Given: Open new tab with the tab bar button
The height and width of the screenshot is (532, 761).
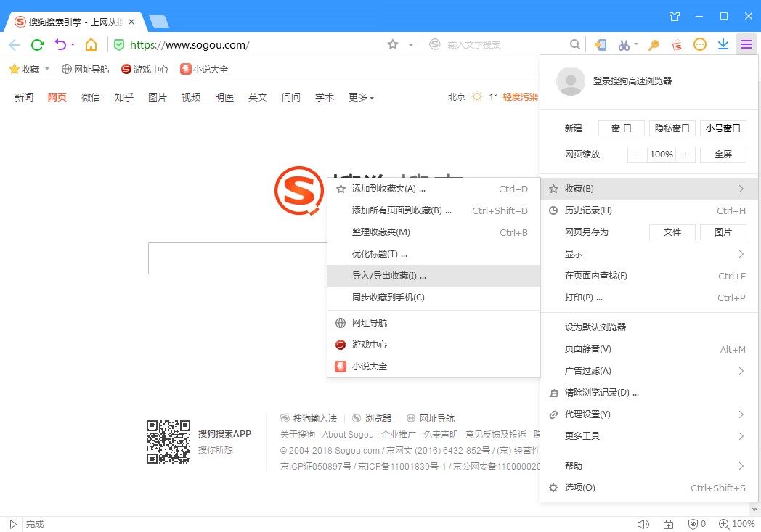Looking at the screenshot, I should tap(159, 21).
